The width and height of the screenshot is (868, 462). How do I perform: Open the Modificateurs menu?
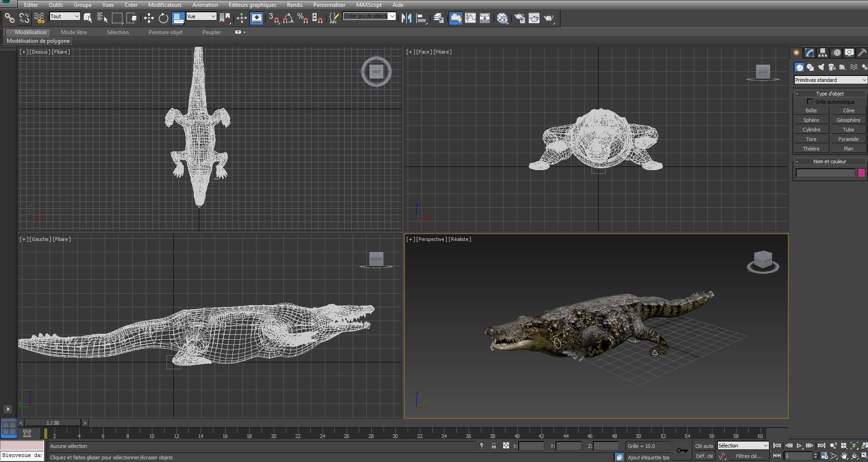165,5
